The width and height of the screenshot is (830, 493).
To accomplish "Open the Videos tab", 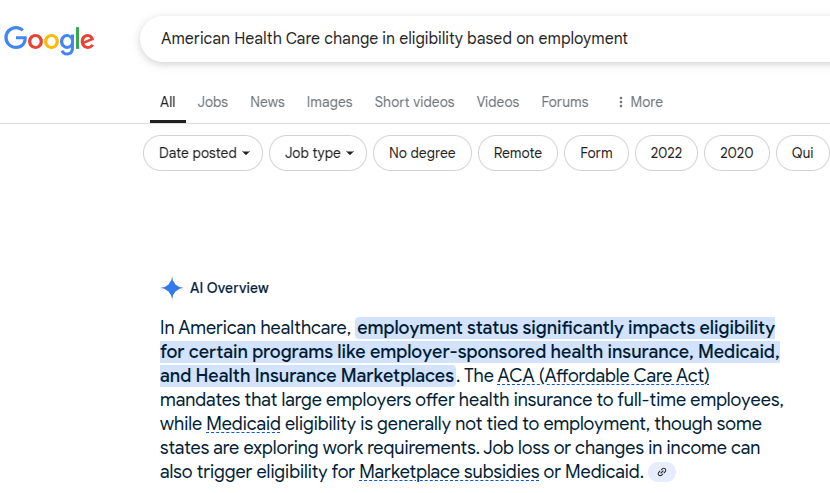I will point(498,102).
